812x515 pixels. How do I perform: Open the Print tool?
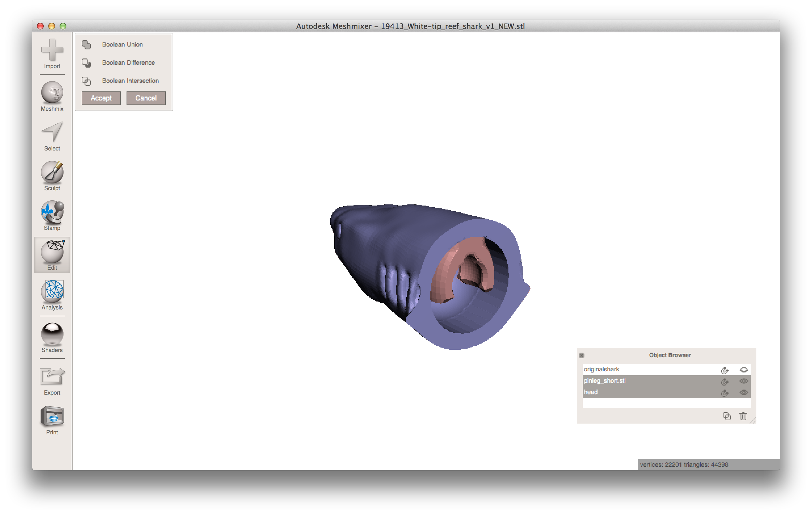pos(52,420)
